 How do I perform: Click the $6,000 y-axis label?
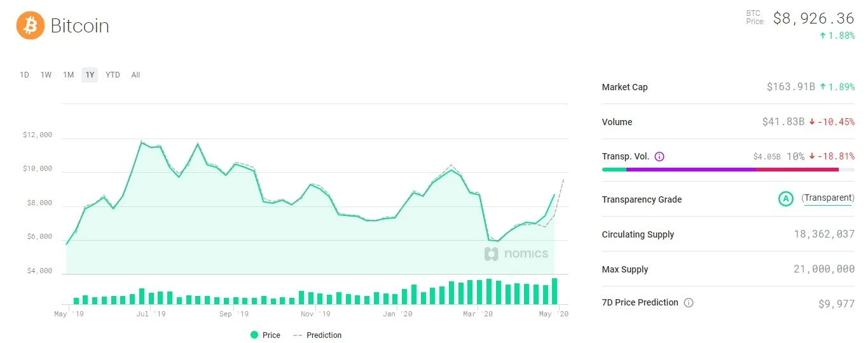point(39,236)
